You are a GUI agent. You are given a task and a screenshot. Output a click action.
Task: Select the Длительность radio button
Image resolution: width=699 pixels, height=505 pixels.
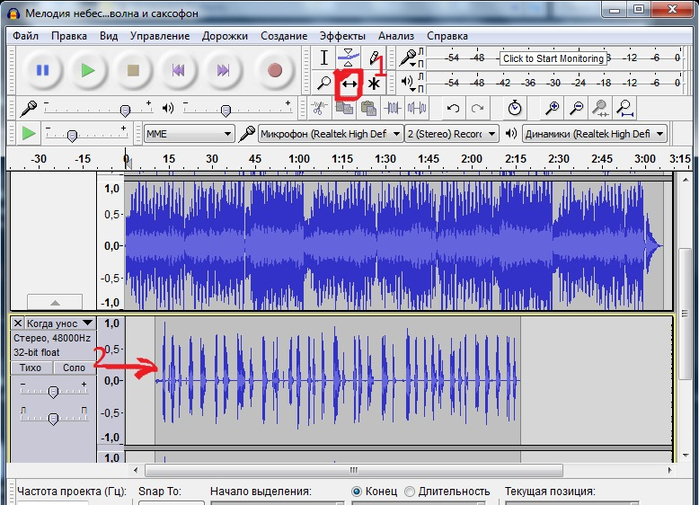(x=409, y=491)
